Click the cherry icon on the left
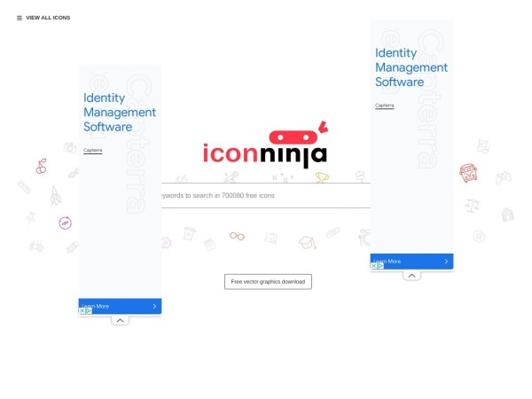The height and width of the screenshot is (399, 532). tap(42, 167)
